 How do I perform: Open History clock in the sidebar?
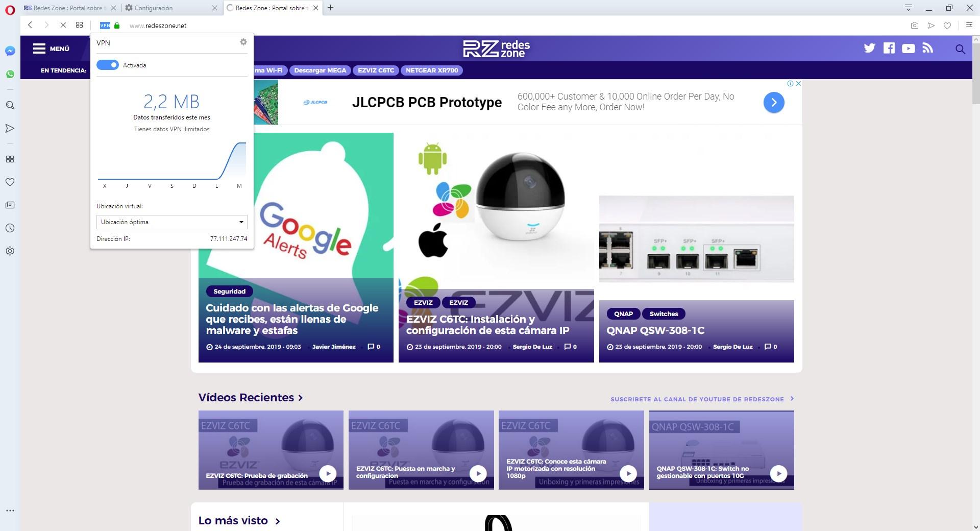(10, 228)
